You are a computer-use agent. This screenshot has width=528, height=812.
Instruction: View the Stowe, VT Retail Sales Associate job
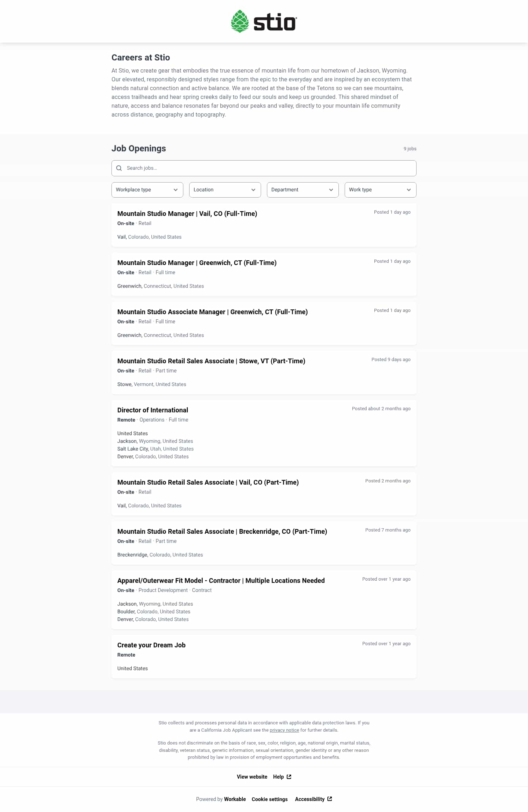pos(211,361)
